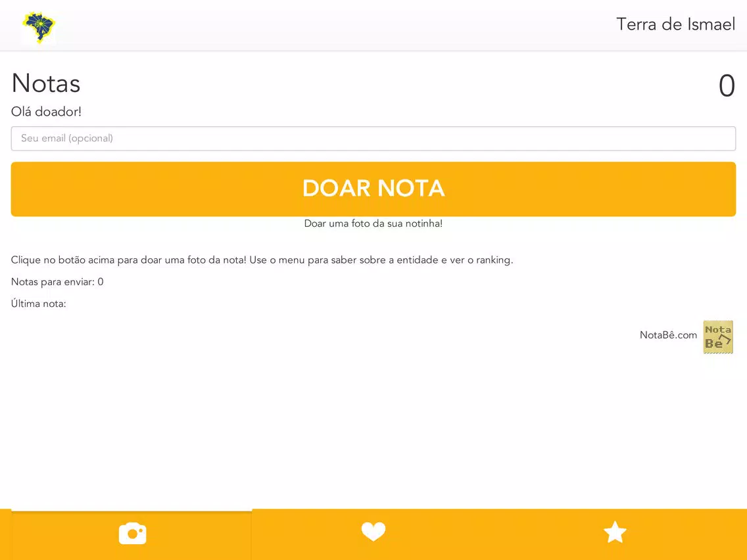Focus the Seu email (opcional) field
747x560 pixels.
[x=373, y=139]
